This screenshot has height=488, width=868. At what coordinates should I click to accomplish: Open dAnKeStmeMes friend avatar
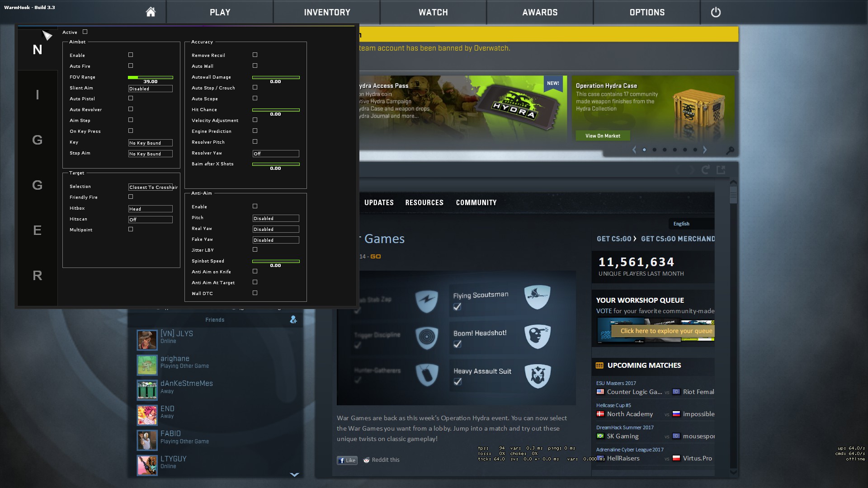tap(147, 390)
